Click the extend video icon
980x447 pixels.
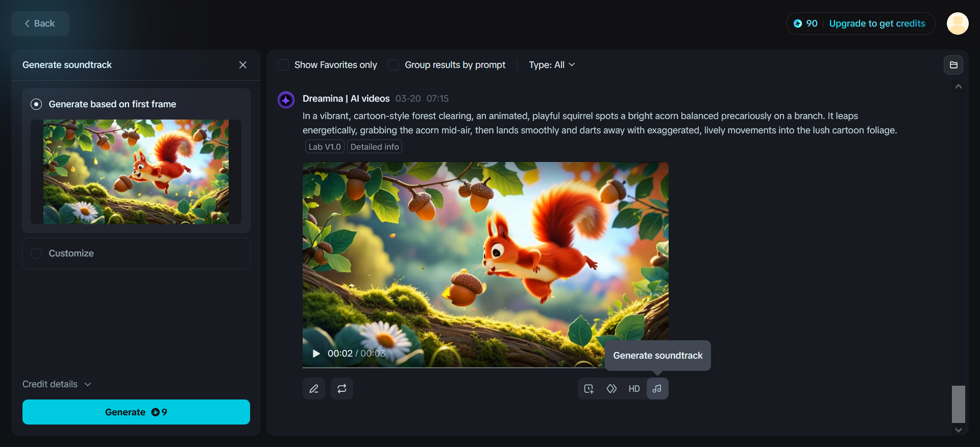pos(589,389)
